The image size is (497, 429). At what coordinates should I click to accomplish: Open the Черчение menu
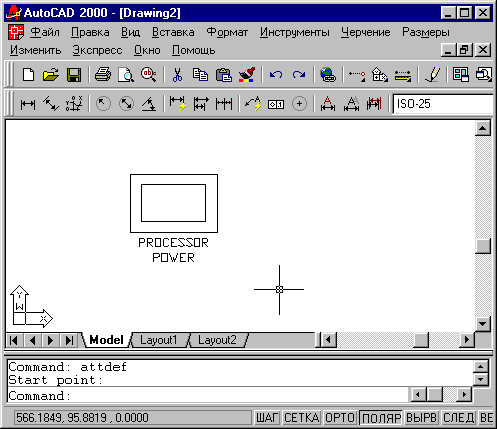pos(366,32)
